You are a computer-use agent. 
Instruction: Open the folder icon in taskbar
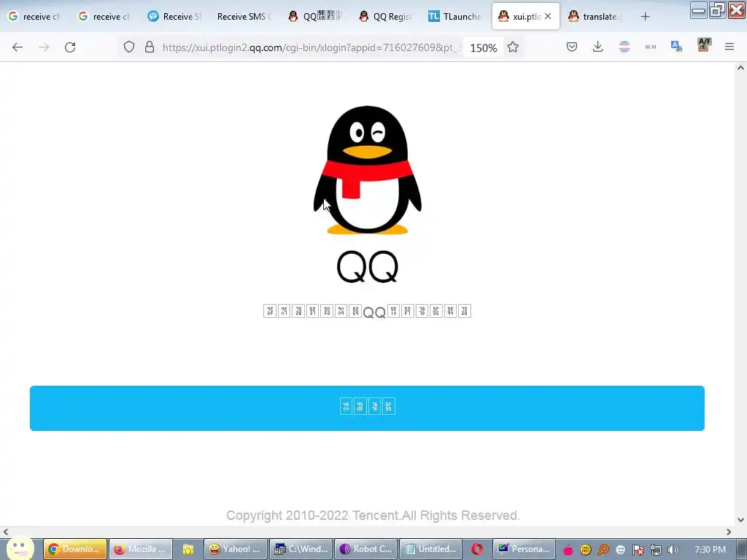[187, 550]
